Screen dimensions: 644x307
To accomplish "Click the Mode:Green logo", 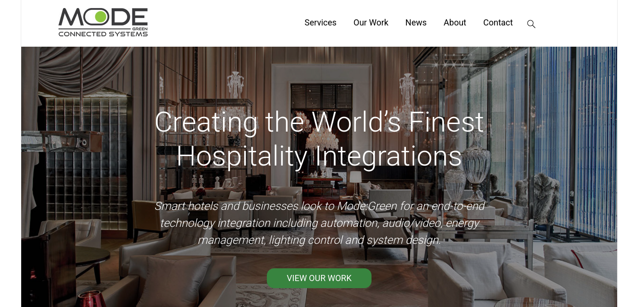I will click(103, 22).
